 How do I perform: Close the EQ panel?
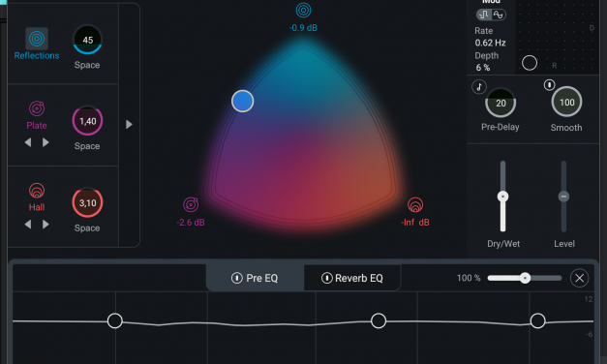pyautogui.click(x=580, y=278)
